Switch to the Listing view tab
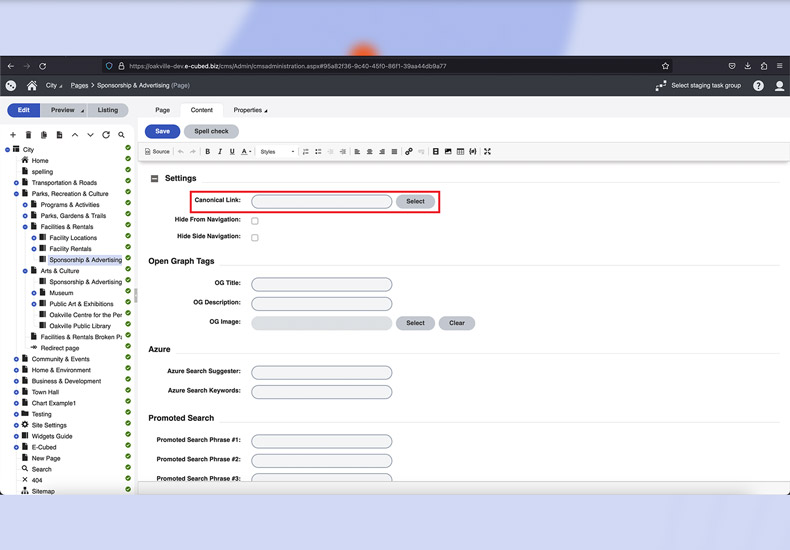The image size is (790, 550). [107, 110]
